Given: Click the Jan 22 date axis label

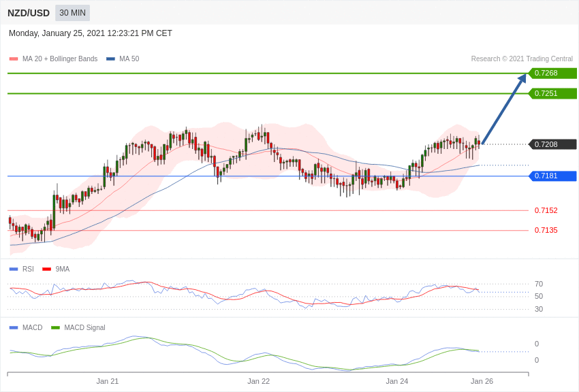Looking at the screenshot, I should (x=259, y=381).
